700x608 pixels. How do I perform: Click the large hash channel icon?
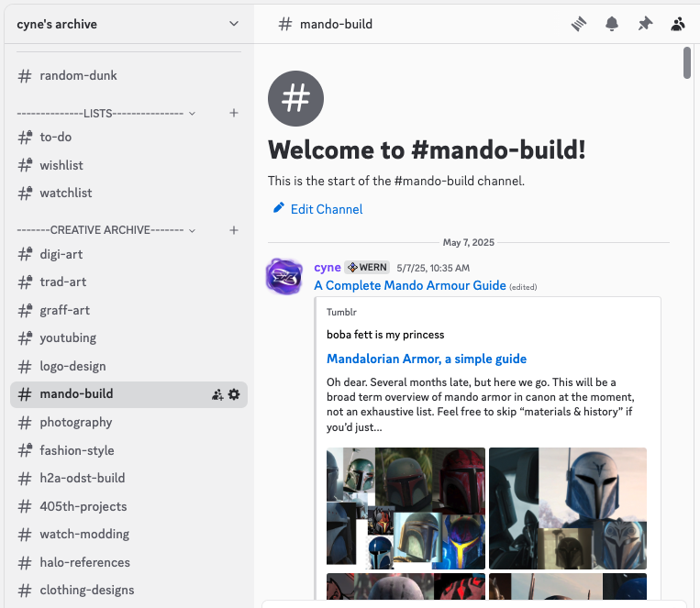point(295,99)
